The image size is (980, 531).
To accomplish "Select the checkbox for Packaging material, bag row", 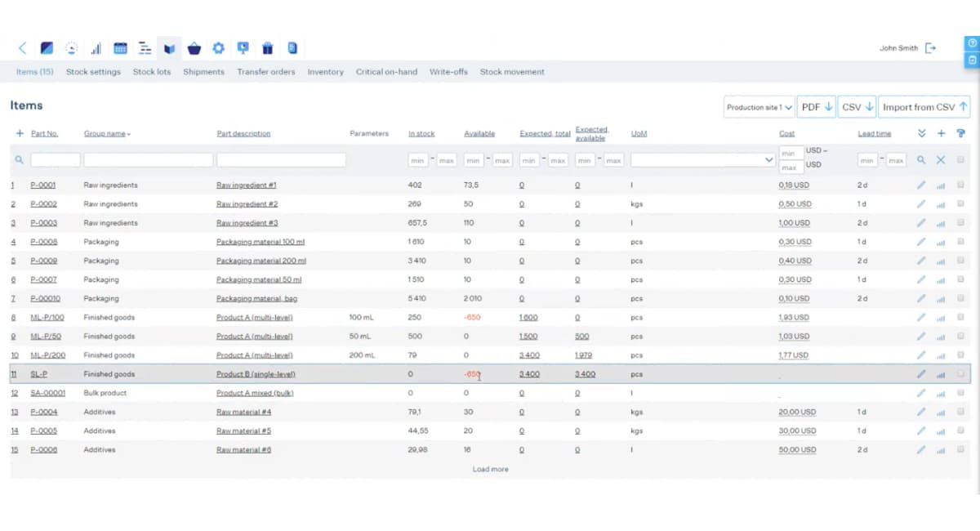I will 960,298.
